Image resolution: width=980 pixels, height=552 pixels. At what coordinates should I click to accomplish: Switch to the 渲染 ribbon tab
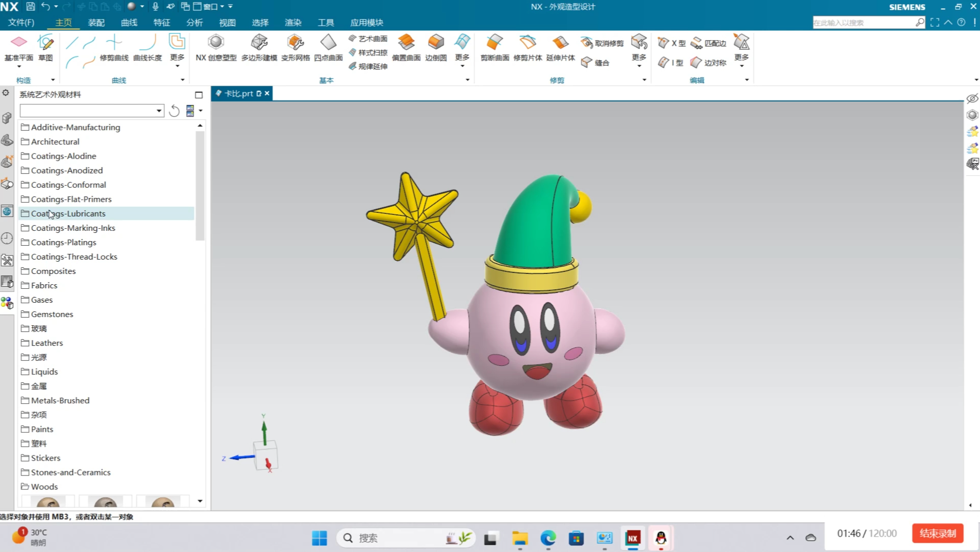click(x=293, y=23)
